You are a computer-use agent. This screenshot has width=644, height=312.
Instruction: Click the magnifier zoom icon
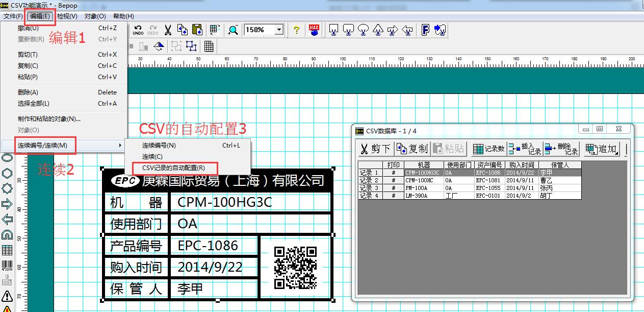point(233,30)
